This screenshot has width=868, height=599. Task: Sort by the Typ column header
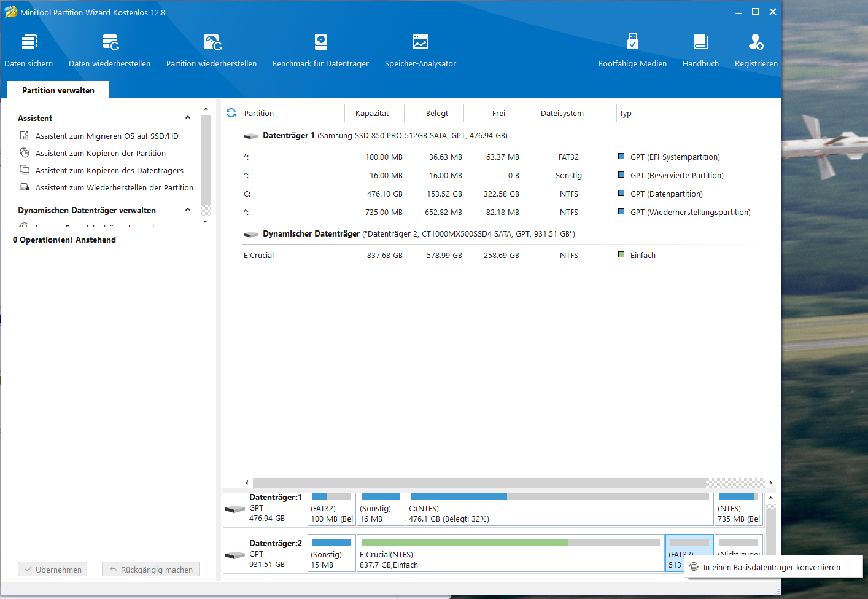696,113
